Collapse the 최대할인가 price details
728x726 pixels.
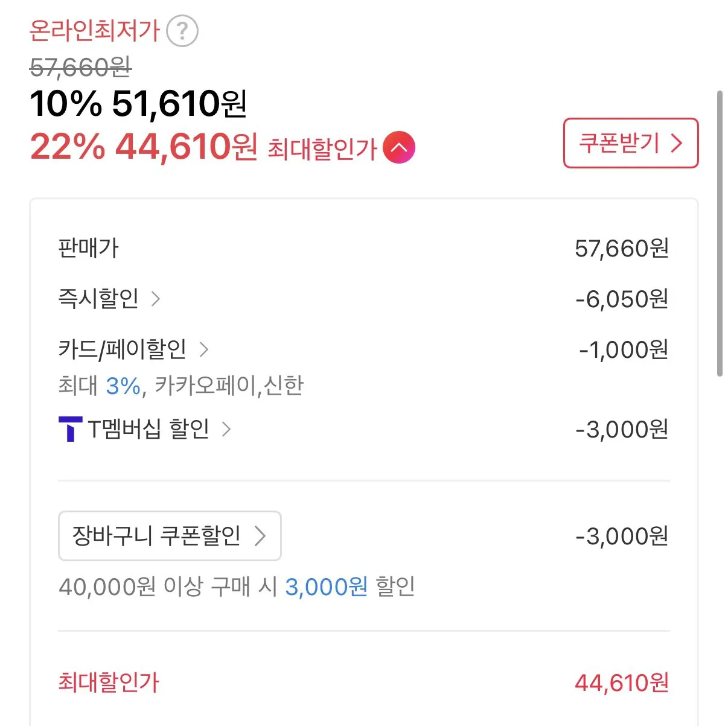(x=399, y=147)
